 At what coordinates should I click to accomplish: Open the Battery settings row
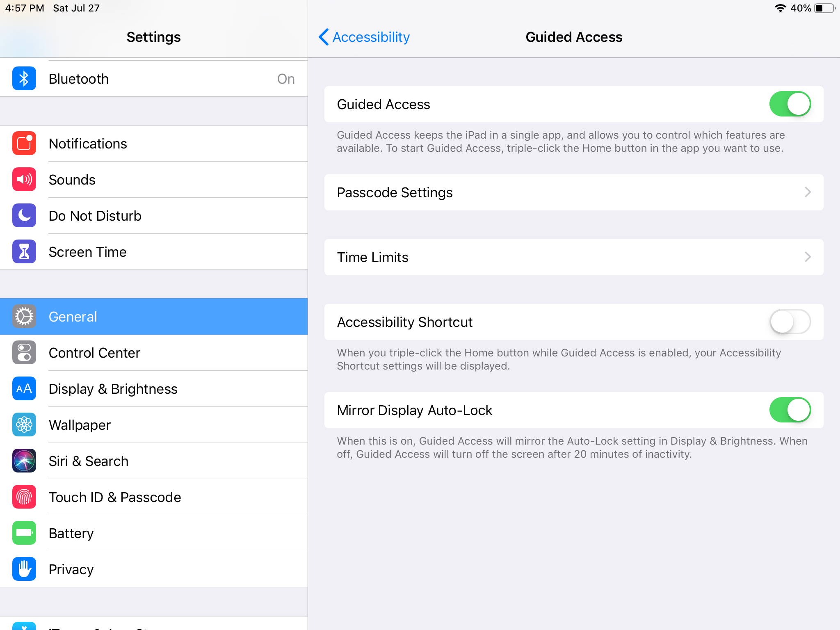(154, 533)
